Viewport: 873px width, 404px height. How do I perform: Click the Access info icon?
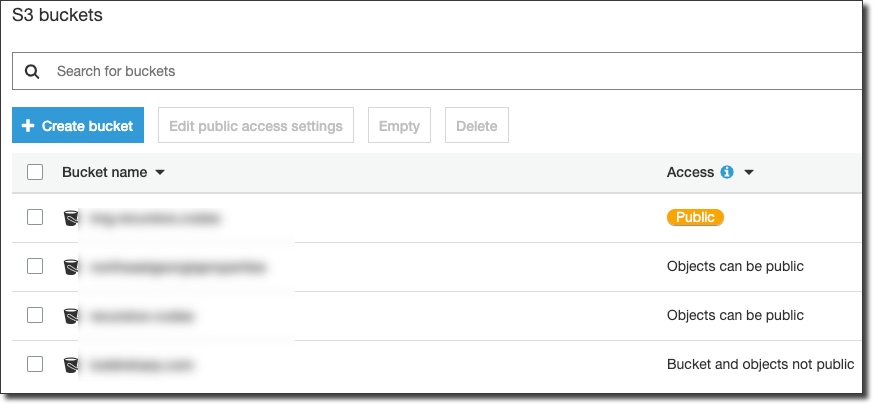point(727,172)
